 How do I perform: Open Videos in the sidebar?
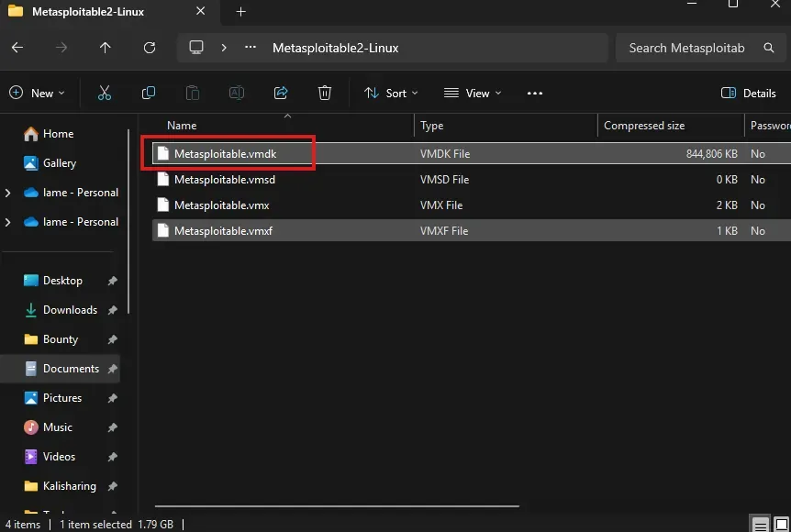(x=50, y=457)
